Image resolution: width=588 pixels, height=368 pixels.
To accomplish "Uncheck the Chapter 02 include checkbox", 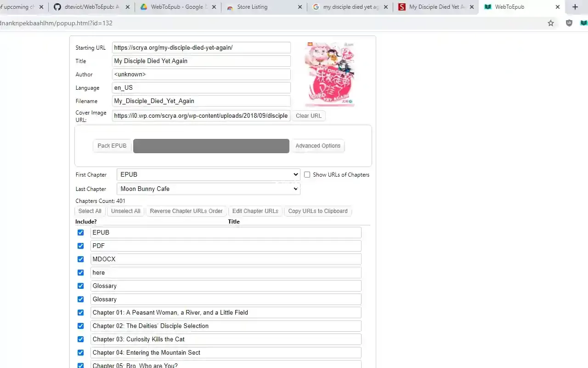I will (x=80, y=326).
